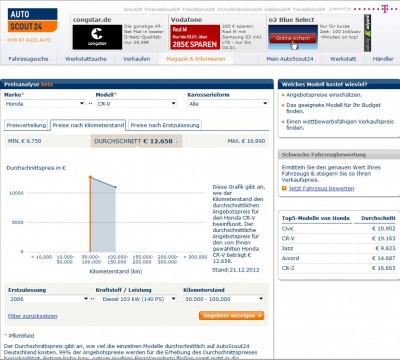Open the Fahrzeugsuche navigation item
This screenshot has height=360, width=400.
point(28,59)
